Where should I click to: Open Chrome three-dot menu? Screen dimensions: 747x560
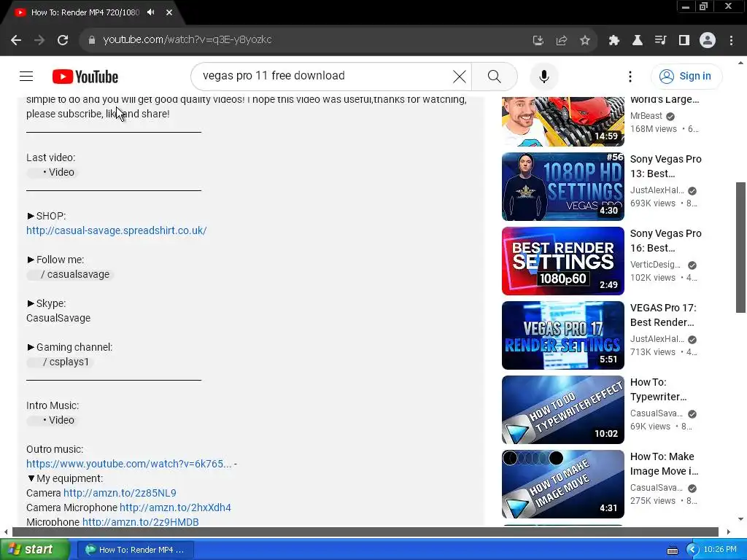pos(731,41)
